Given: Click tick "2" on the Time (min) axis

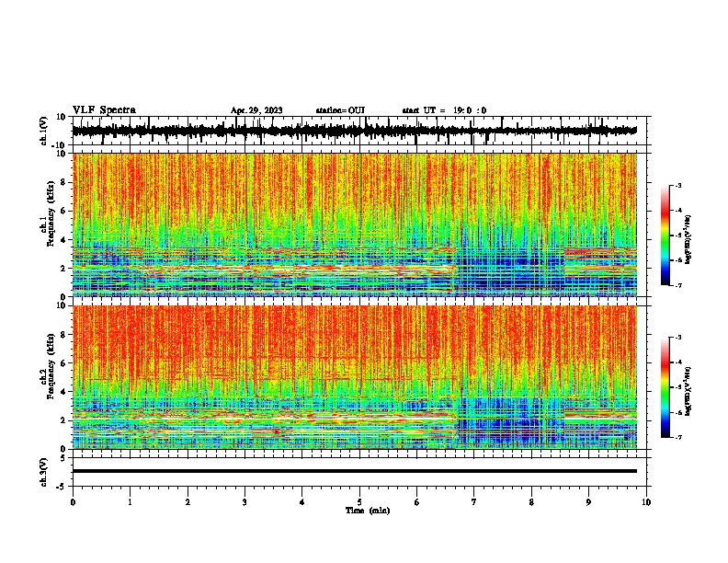Looking at the screenshot, I should coord(188,502).
